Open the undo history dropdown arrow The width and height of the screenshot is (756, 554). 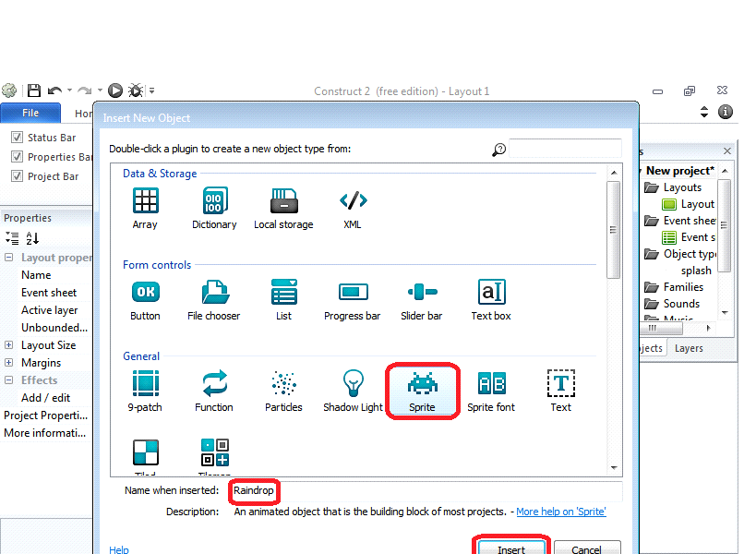point(69,90)
